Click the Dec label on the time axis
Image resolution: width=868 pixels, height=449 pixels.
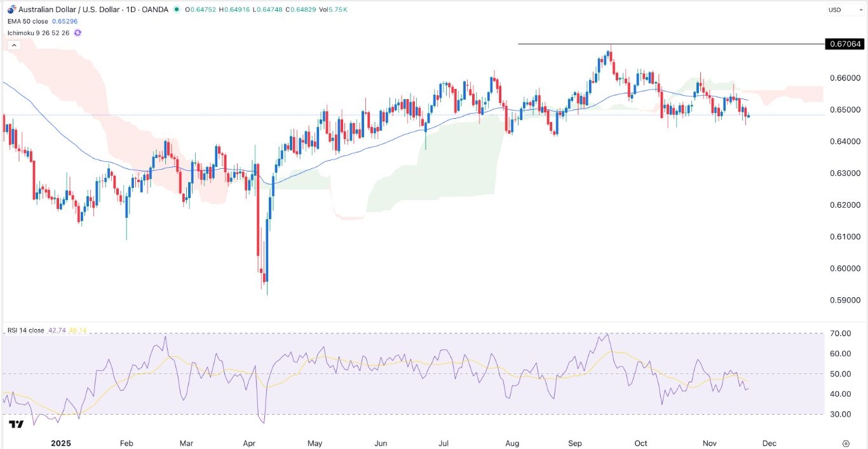(770, 443)
